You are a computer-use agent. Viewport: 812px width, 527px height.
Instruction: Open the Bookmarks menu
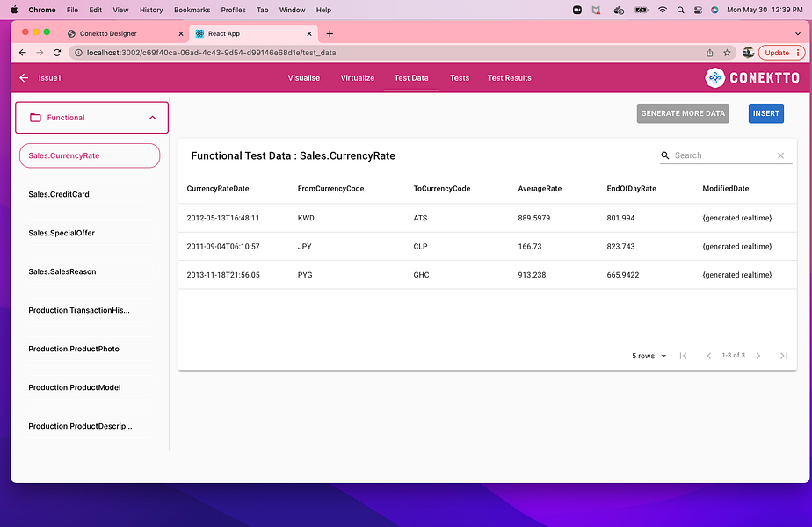[x=192, y=10]
